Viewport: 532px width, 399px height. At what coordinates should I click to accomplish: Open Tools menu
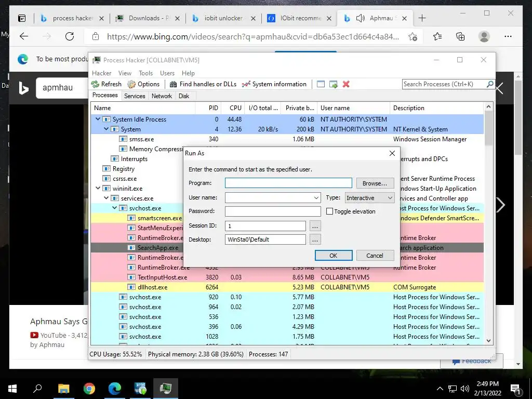(x=145, y=73)
